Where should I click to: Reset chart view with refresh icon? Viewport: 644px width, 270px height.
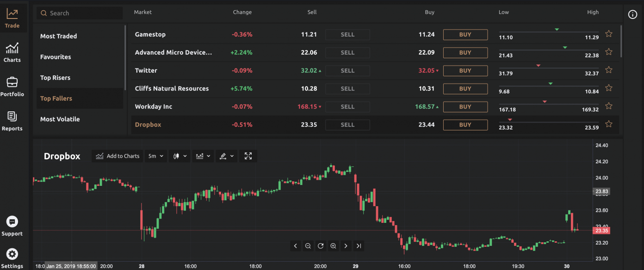(x=321, y=246)
